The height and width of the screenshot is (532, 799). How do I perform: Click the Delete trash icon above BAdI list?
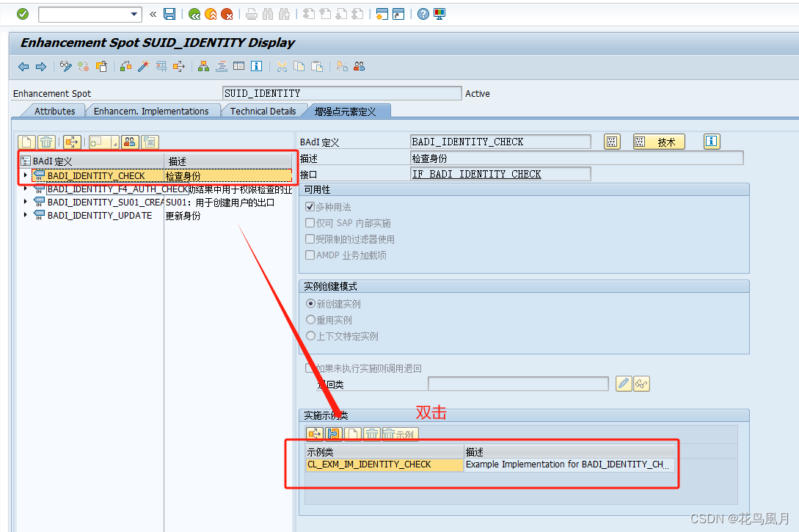45,142
